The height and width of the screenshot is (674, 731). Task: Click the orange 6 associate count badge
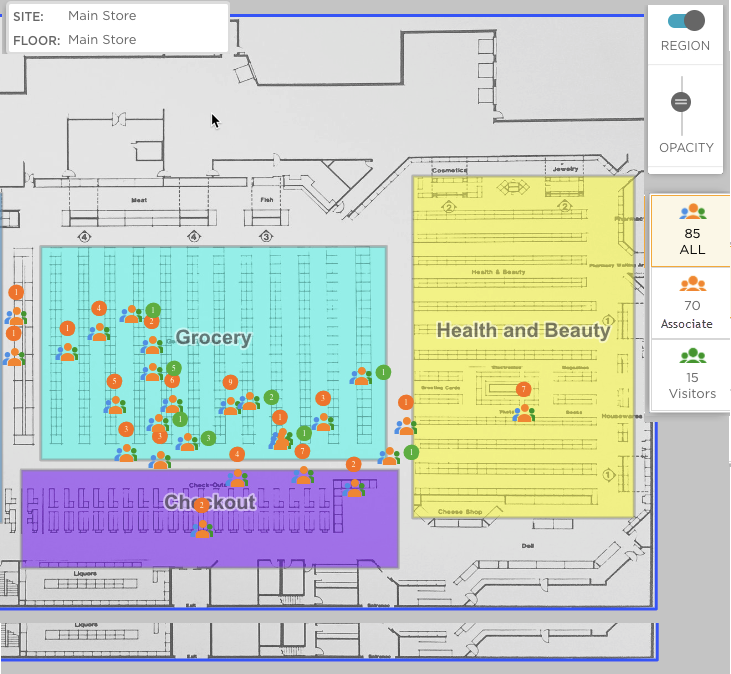(172, 380)
